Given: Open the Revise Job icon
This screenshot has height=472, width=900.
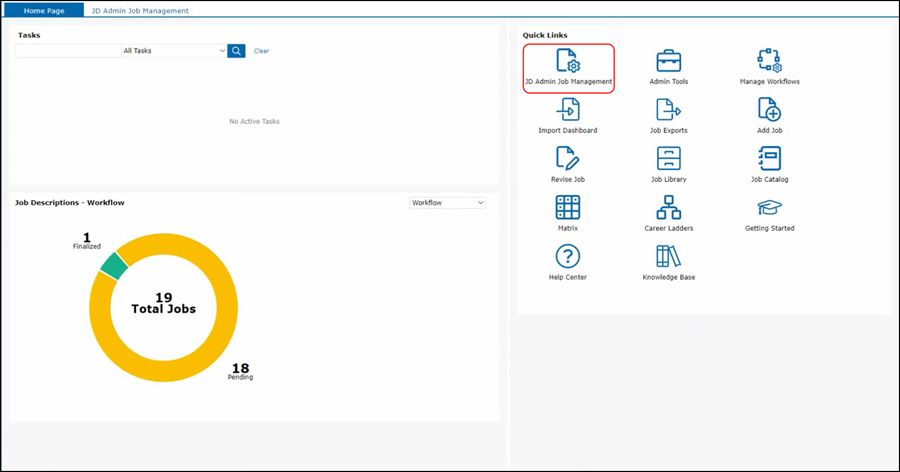Looking at the screenshot, I should (568, 158).
